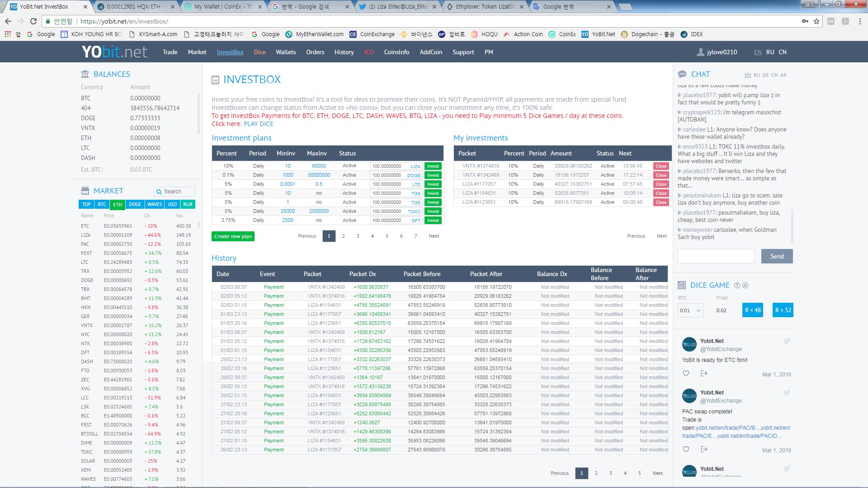Open the Trade menu item
This screenshot has height=488, width=868.
170,52
